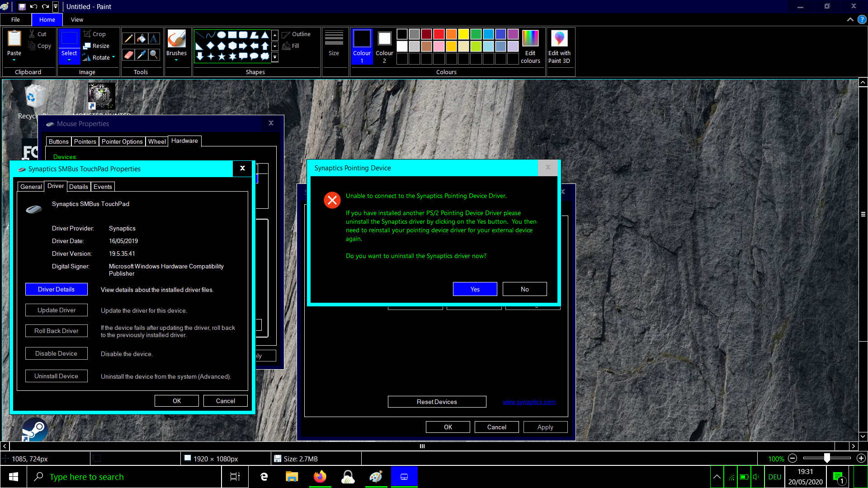This screenshot has height=488, width=868.
Task: Open Paint Help question mark
Action: (x=862, y=19)
